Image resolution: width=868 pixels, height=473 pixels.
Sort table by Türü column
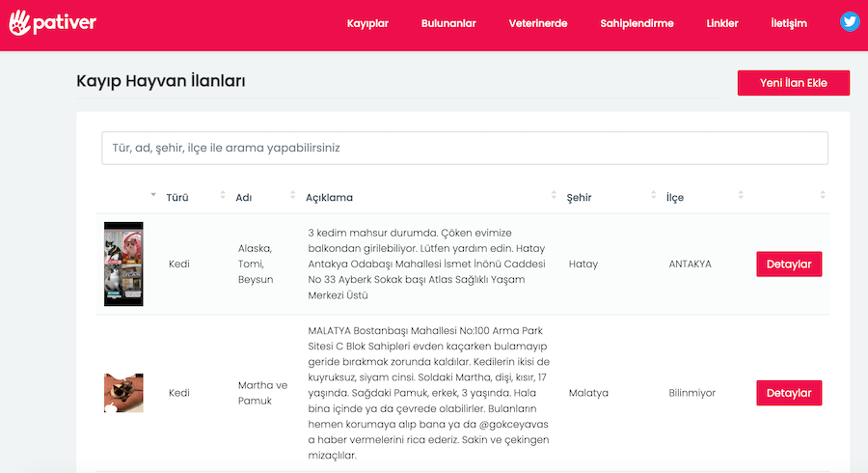tap(177, 197)
